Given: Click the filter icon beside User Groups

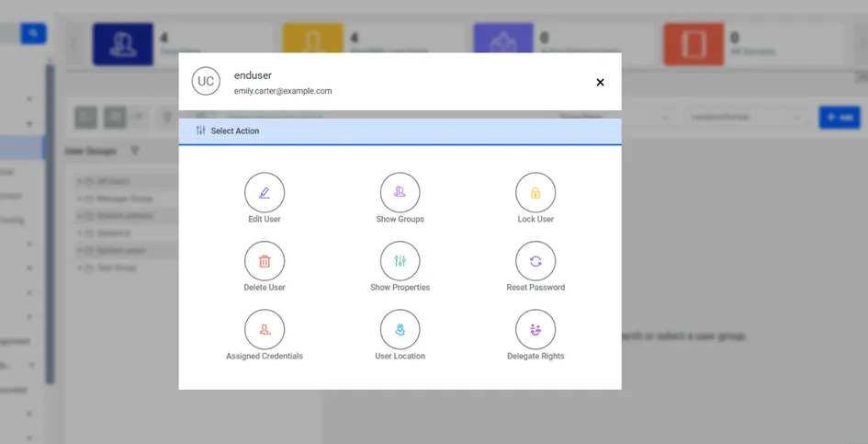Looking at the screenshot, I should [134, 151].
